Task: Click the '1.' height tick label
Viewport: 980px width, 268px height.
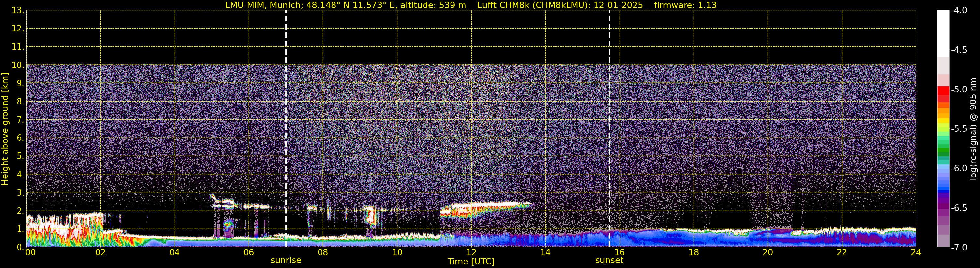Action: click(x=20, y=229)
